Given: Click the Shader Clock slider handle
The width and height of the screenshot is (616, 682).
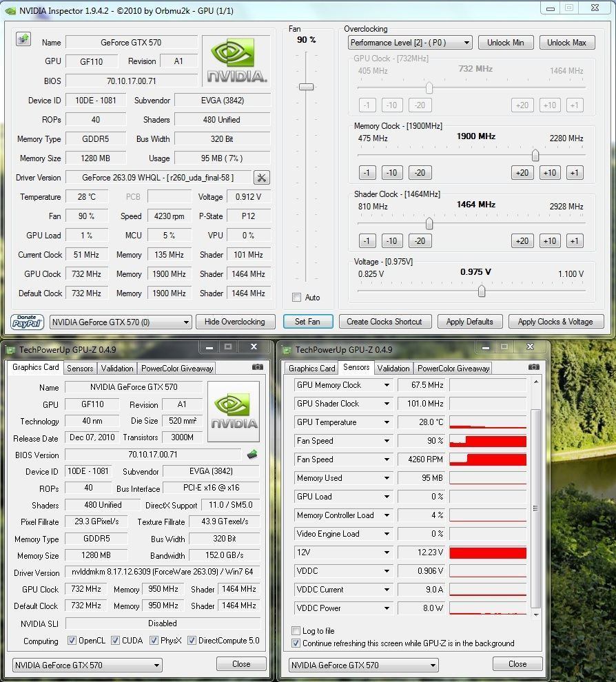Looking at the screenshot, I should (429, 223).
